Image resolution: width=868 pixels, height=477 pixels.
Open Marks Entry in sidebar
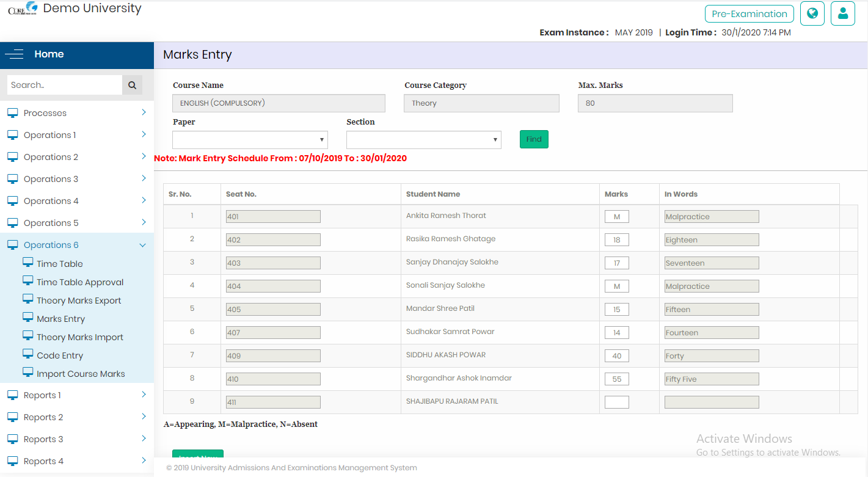tap(60, 319)
